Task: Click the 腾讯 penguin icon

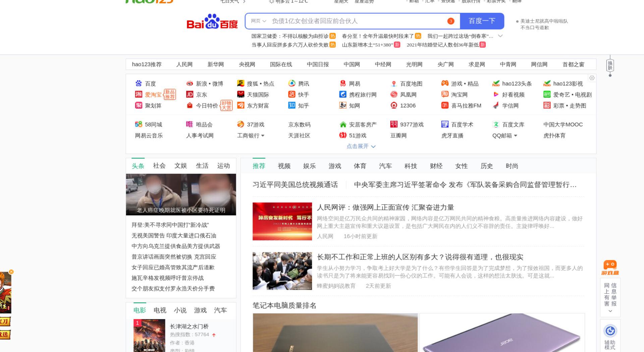Action: (292, 83)
